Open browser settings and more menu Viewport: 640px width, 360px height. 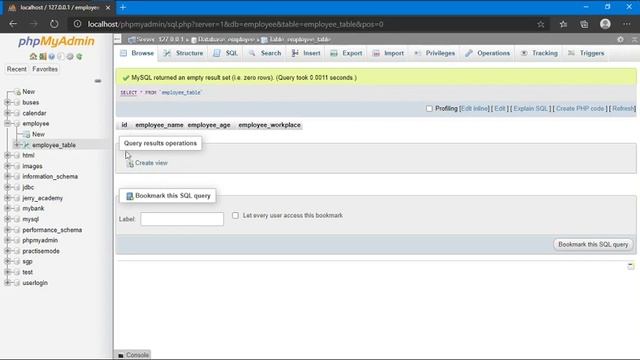pos(627,24)
